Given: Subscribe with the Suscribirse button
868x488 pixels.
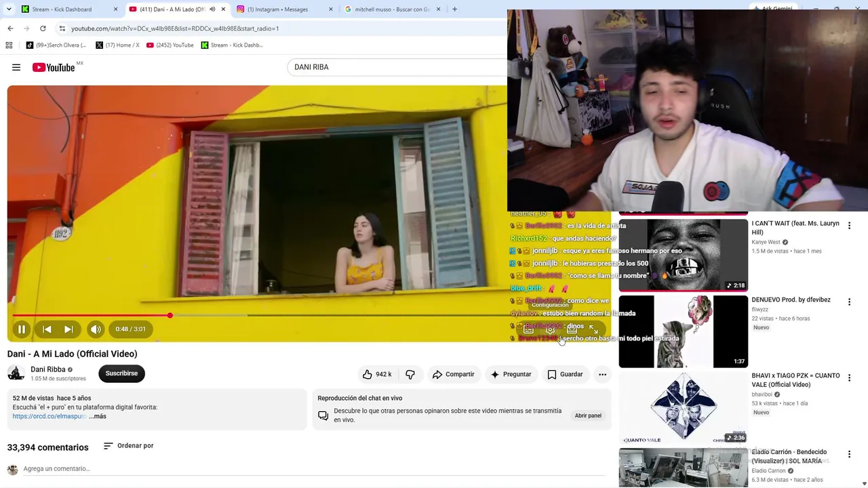Looking at the screenshot, I should 121,373.
